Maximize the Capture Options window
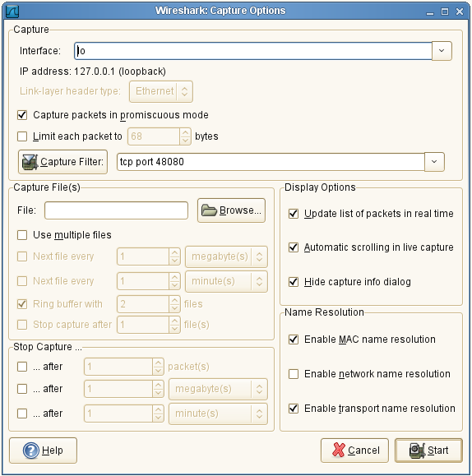Viewport: 472px width, 476px height. pos(445,12)
